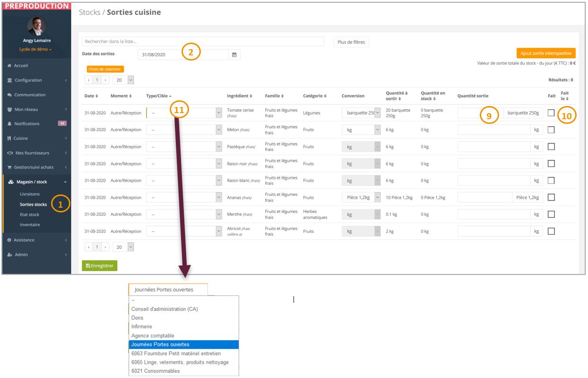The width and height of the screenshot is (588, 378).
Task: Select 6063 Fourniture Petit matériel entretien
Action: [184, 353]
